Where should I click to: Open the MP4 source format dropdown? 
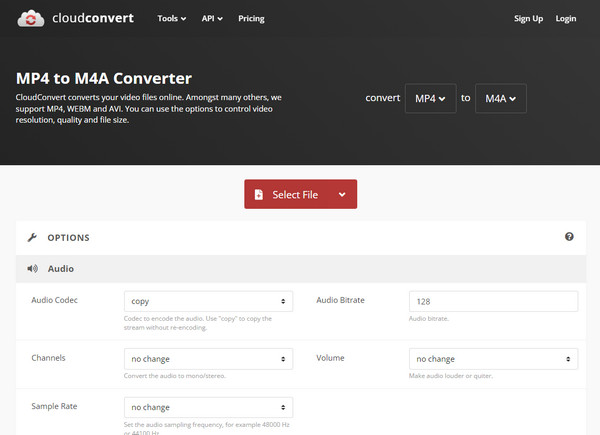[430, 98]
